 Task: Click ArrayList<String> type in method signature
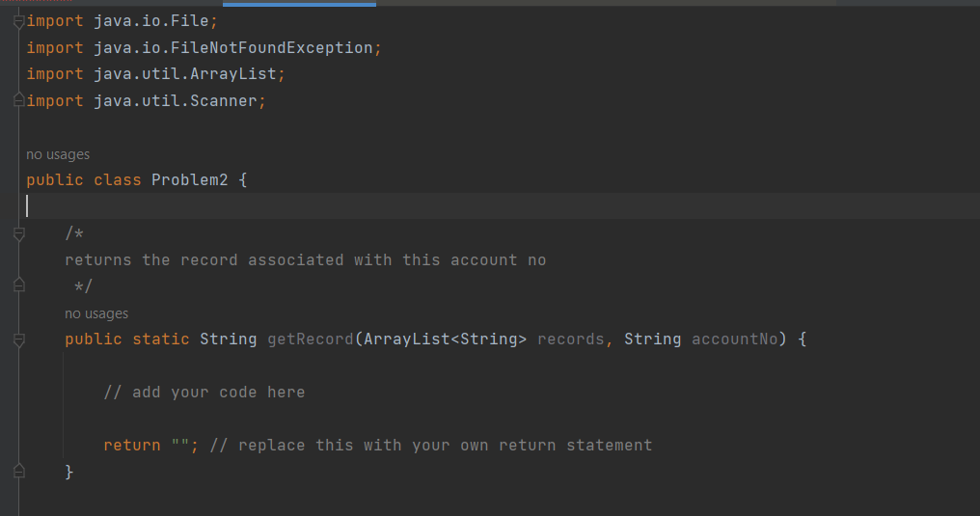[445, 339]
